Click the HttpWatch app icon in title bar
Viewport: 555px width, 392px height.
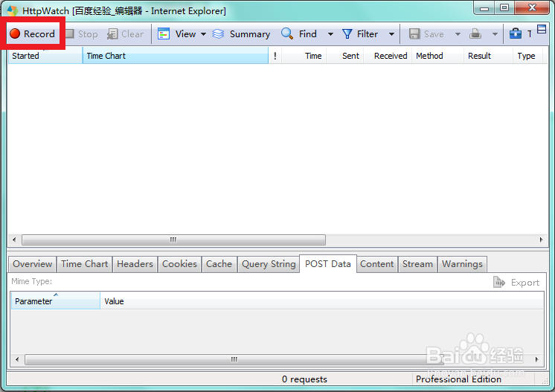pos(12,10)
